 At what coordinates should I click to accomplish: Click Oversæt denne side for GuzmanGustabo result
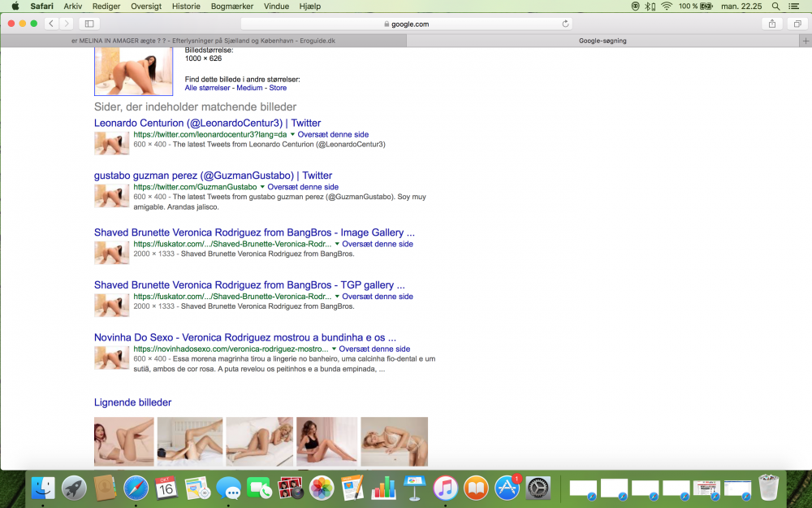pyautogui.click(x=303, y=187)
